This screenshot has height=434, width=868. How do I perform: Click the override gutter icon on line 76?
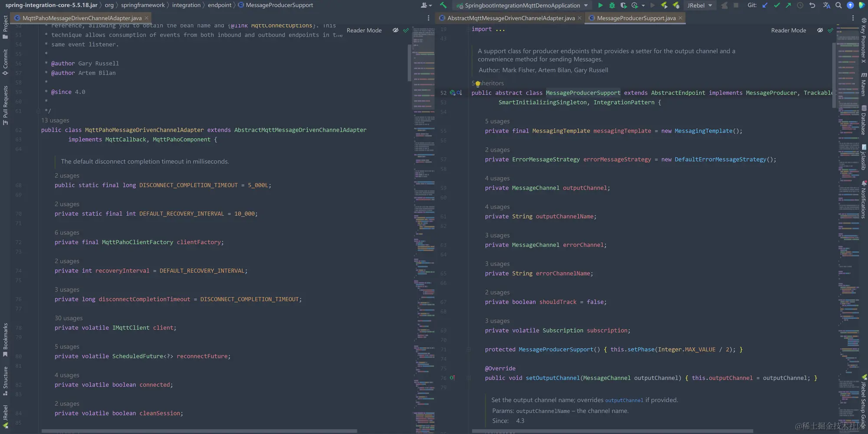coord(452,378)
